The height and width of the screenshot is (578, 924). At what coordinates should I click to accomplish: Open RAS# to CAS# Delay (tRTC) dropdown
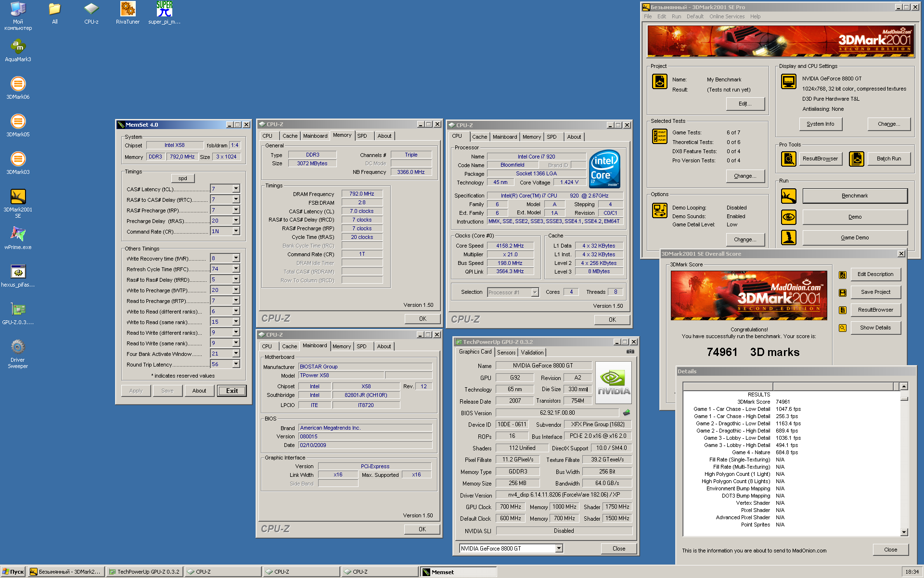pyautogui.click(x=236, y=199)
